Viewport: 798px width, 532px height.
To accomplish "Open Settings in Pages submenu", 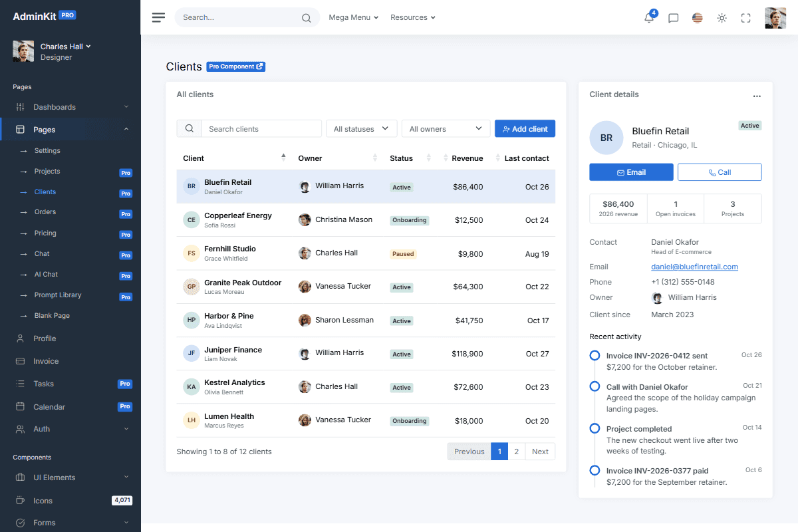I will [x=47, y=151].
